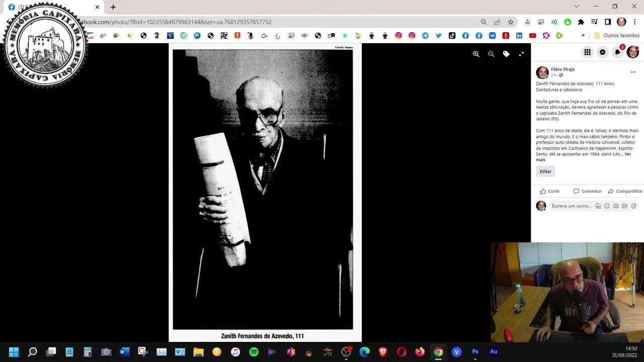Open the taskbar clock and date
This screenshot has height=362, width=644.
(x=624, y=352)
